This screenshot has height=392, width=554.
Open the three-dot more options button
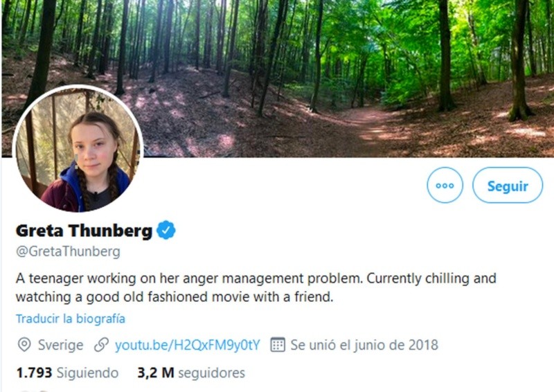(445, 186)
